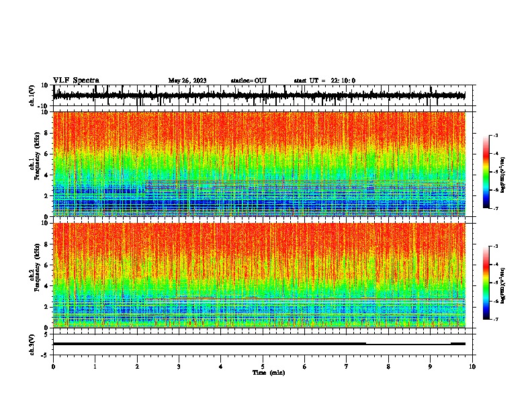Image resolution: width=532 pixels, height=411 pixels.
Task: Click the ch.1(V) axis label
Action: click(x=32, y=95)
